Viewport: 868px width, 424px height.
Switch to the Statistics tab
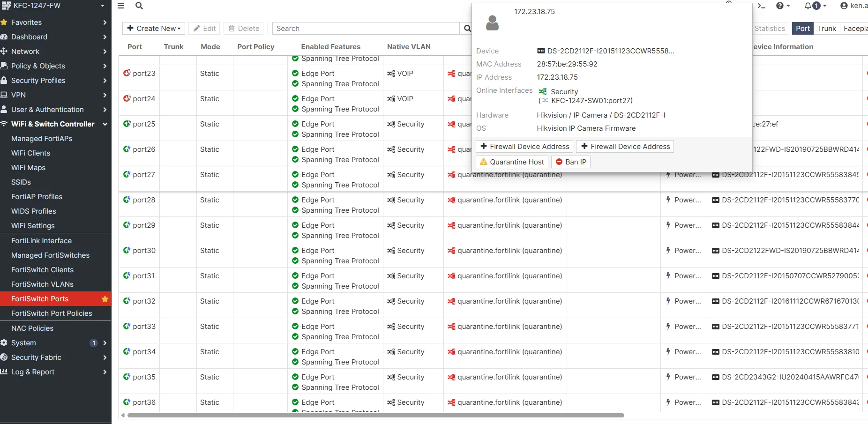point(770,28)
